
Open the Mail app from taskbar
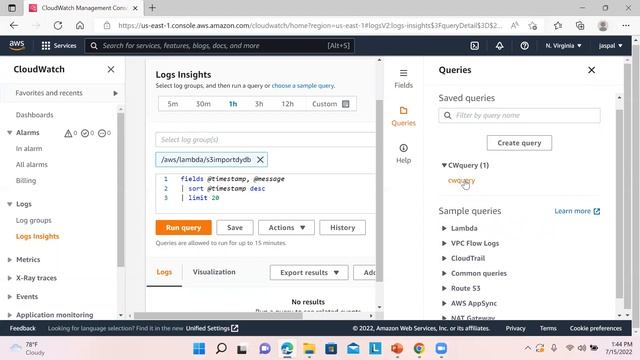(x=353, y=349)
